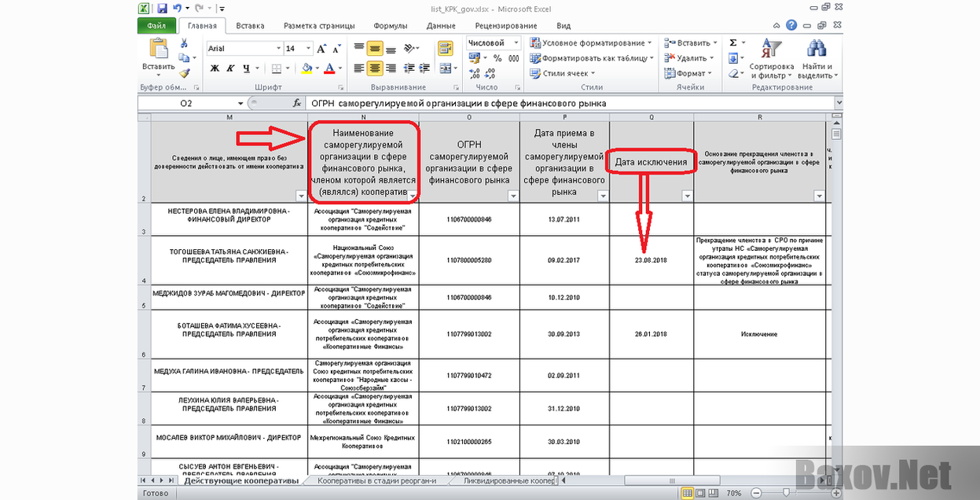Click the Save icon in quick access toolbar
This screenshot has height=500, width=980.
pyautogui.click(x=162, y=9)
